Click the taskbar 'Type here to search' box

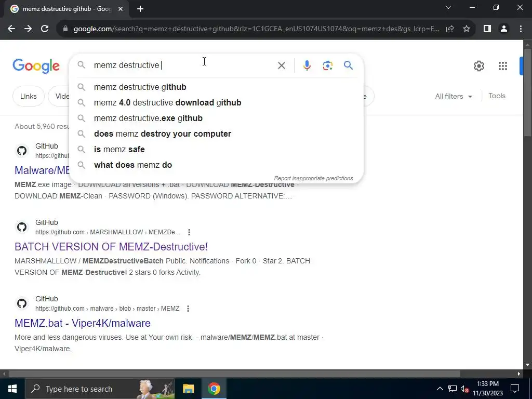[x=100, y=389]
